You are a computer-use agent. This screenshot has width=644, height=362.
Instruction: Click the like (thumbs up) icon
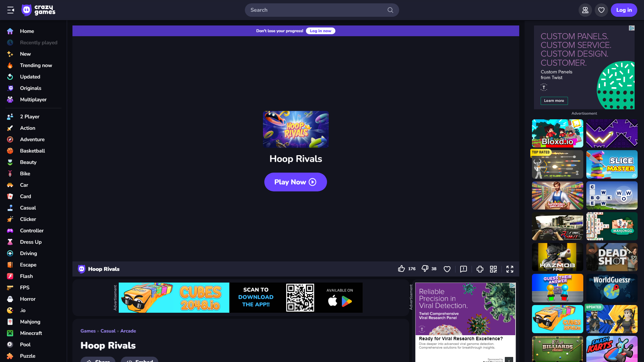click(x=401, y=269)
